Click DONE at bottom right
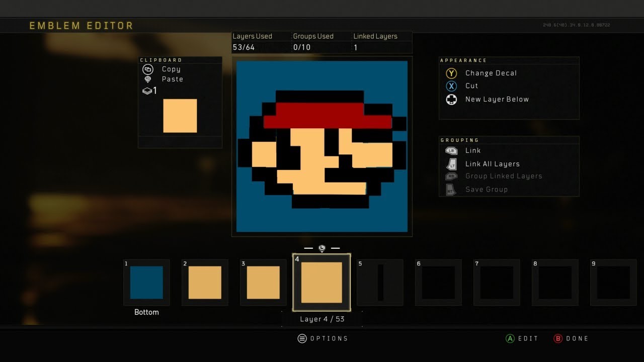This screenshot has width=644, height=362. [x=577, y=338]
